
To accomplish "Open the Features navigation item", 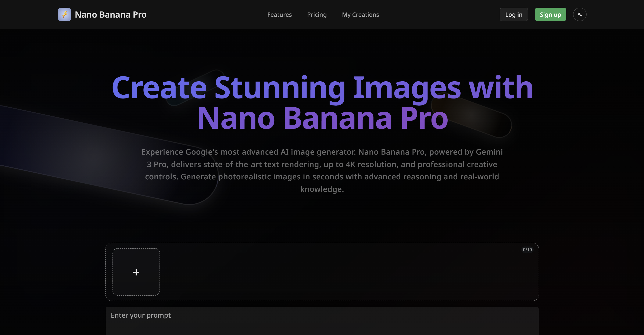I will (279, 14).
